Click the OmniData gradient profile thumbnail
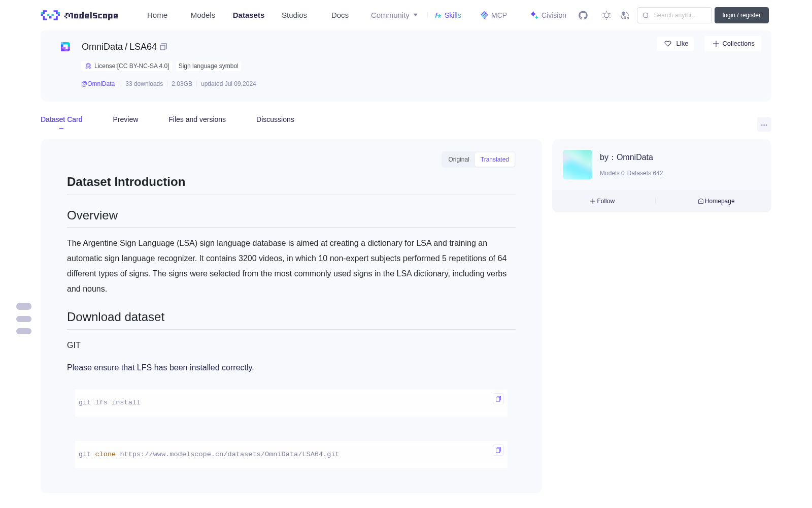This screenshot has width=812, height=508. 578,165
